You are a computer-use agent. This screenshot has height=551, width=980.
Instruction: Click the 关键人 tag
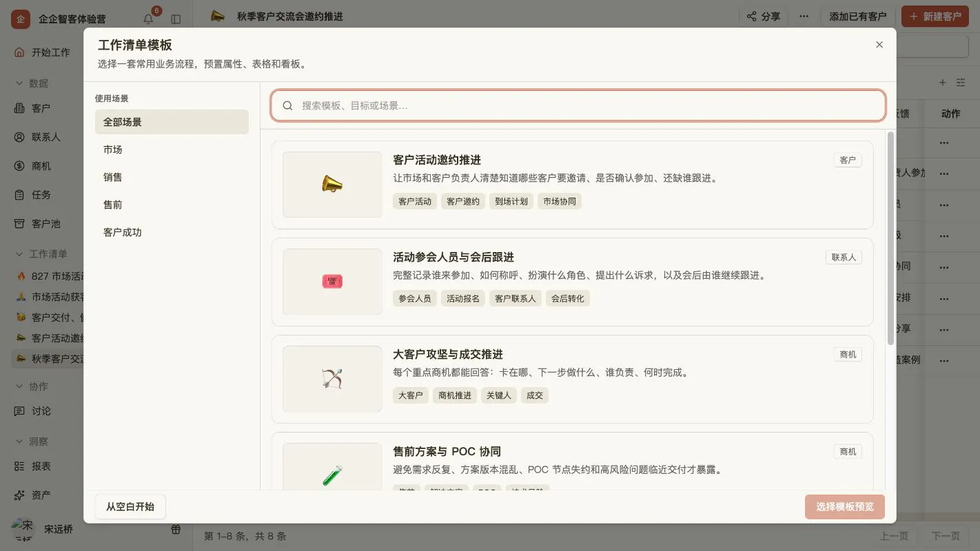[x=498, y=395]
